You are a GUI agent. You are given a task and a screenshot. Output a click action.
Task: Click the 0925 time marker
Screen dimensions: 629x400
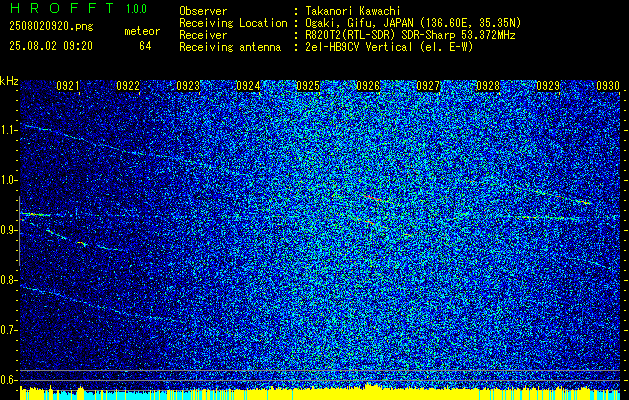pyautogui.click(x=308, y=86)
